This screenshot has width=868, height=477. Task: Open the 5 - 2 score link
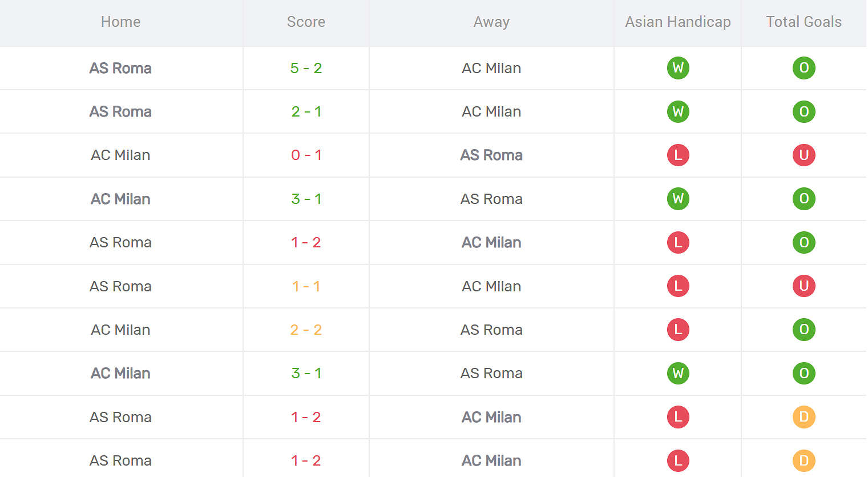tap(306, 68)
